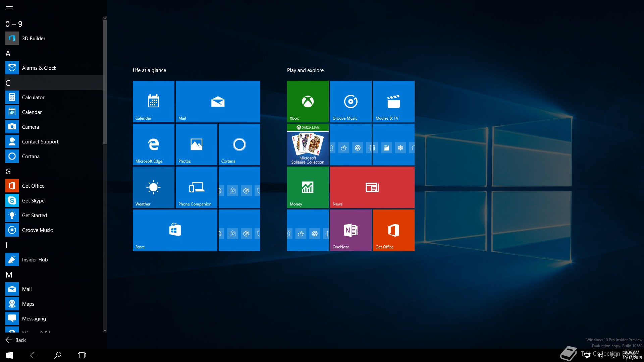644x362 pixels.
Task: Click Back at the bottom of app list
Action: (16, 340)
